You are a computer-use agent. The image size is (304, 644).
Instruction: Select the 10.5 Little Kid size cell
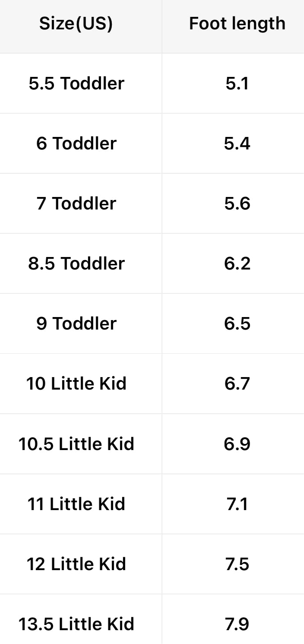point(76,444)
